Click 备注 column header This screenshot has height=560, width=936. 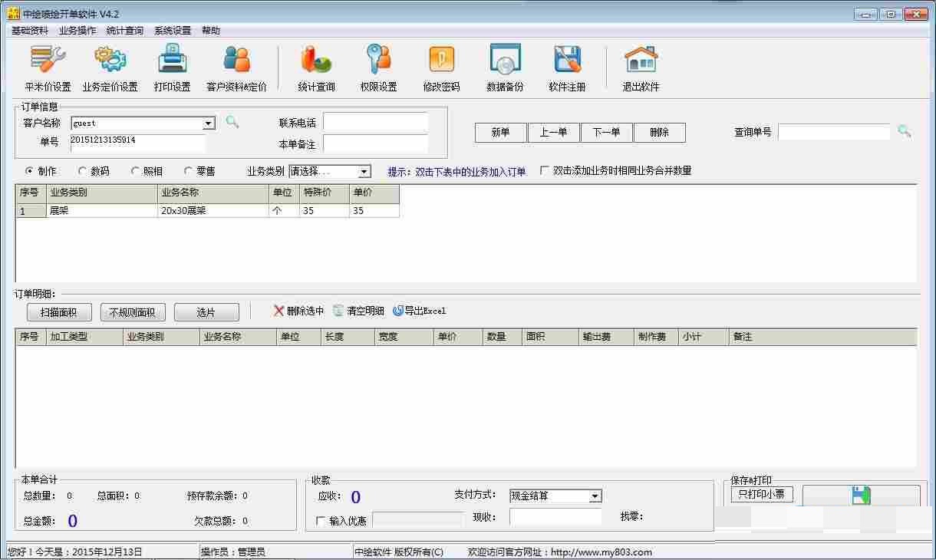click(x=822, y=337)
